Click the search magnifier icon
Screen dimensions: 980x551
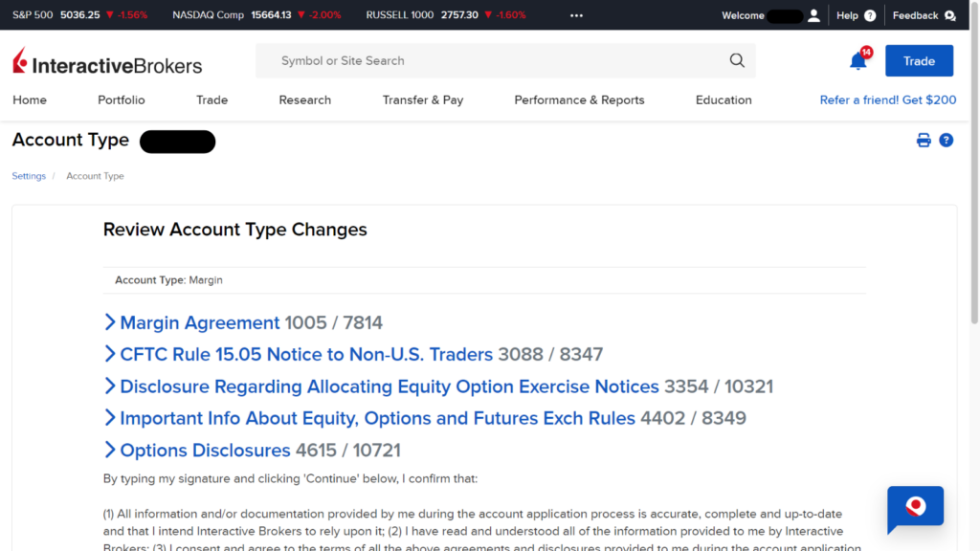(x=737, y=60)
